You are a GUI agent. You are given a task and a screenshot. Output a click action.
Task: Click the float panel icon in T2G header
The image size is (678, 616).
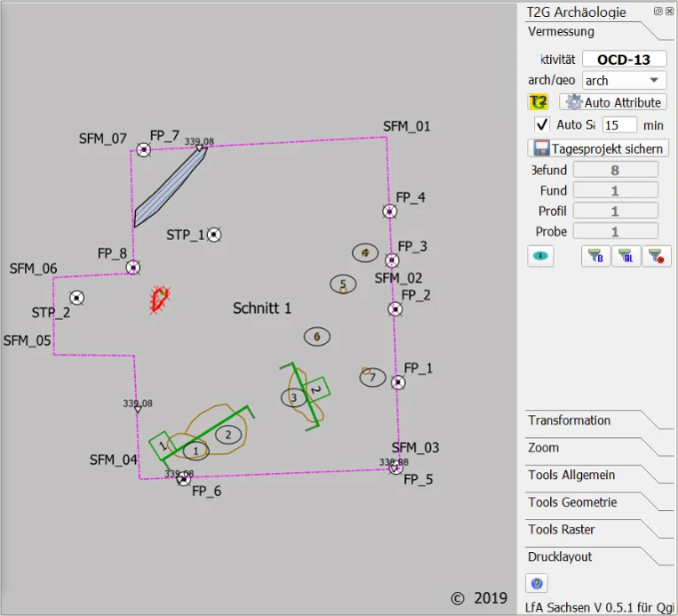[x=658, y=12]
